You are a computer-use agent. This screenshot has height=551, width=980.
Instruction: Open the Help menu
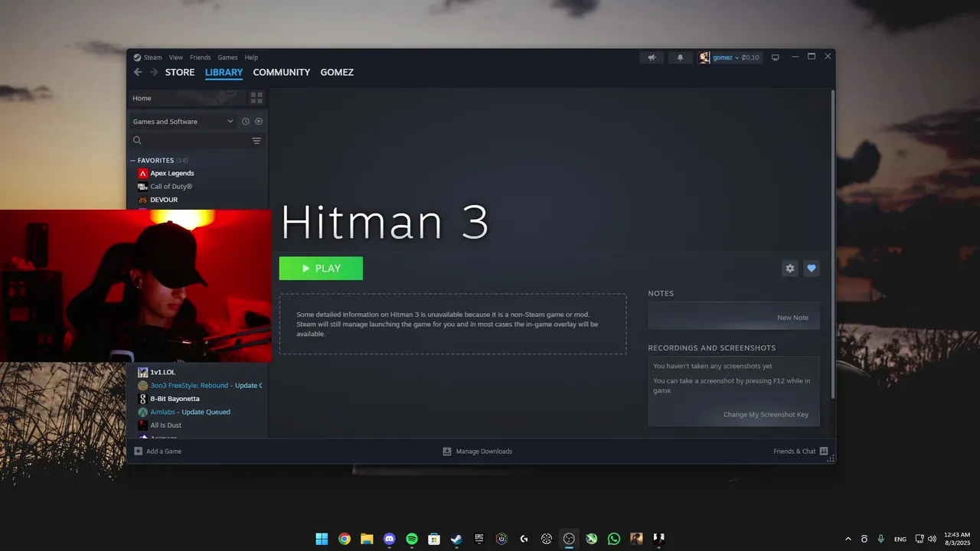click(x=251, y=57)
